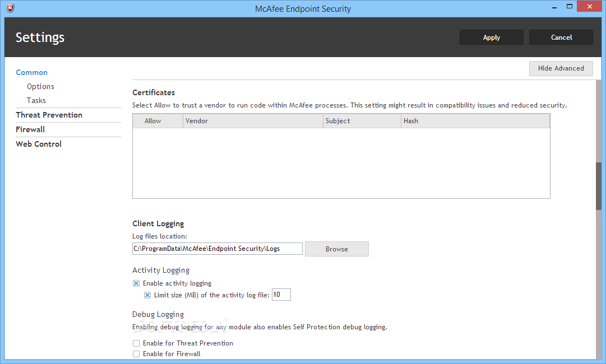The height and width of the screenshot is (364, 606).
Task: Cancel the settings changes
Action: click(561, 38)
